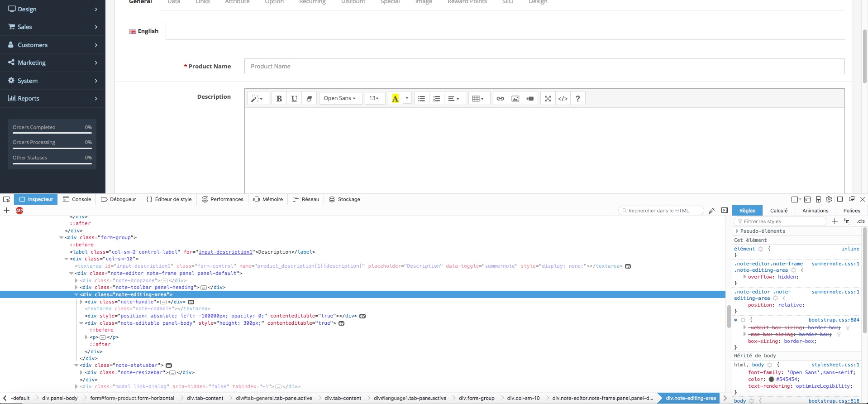Open devtools settings gear
The height and width of the screenshot is (404, 868).
[829, 199]
